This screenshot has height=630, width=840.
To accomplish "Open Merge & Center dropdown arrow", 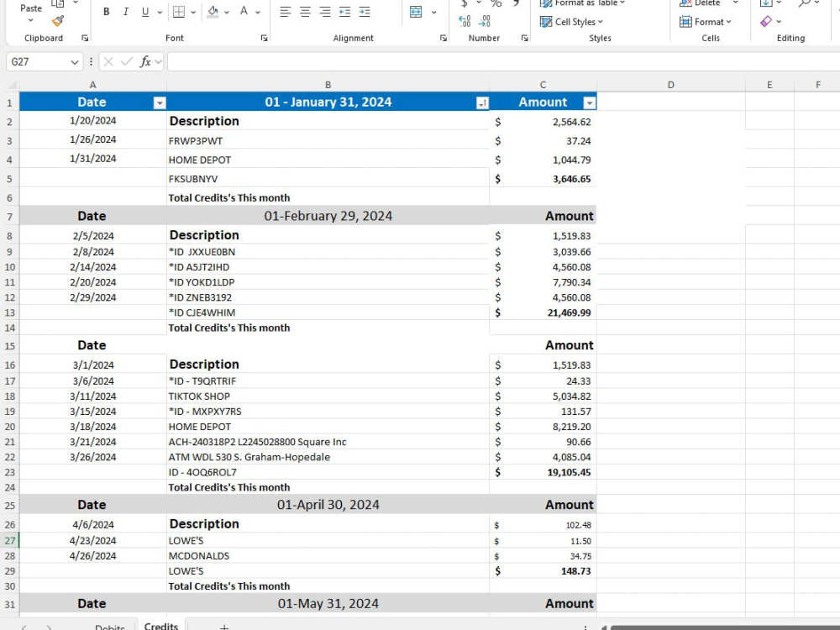I will click(x=433, y=12).
